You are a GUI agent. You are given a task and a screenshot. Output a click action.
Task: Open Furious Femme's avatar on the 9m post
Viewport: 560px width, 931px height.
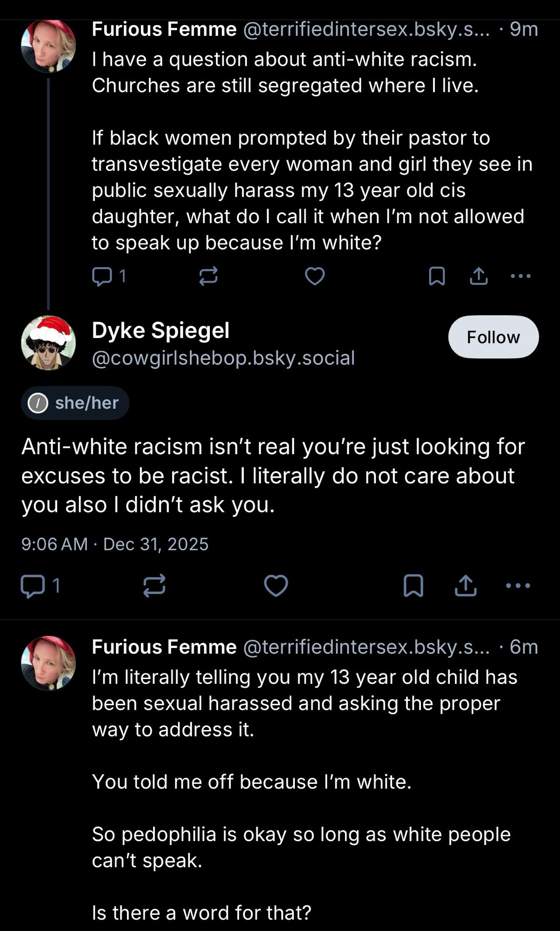[48, 46]
